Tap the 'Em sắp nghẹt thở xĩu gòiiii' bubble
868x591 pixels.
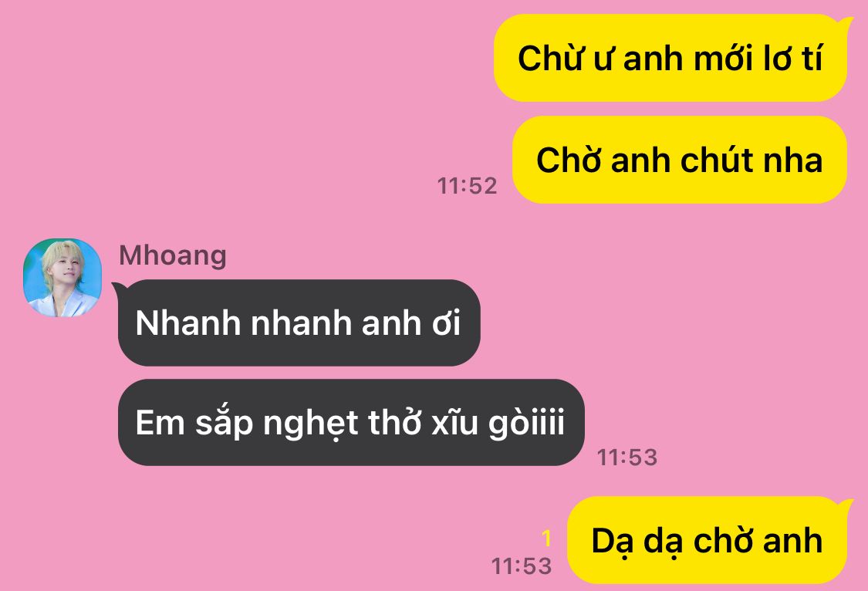coord(351,422)
